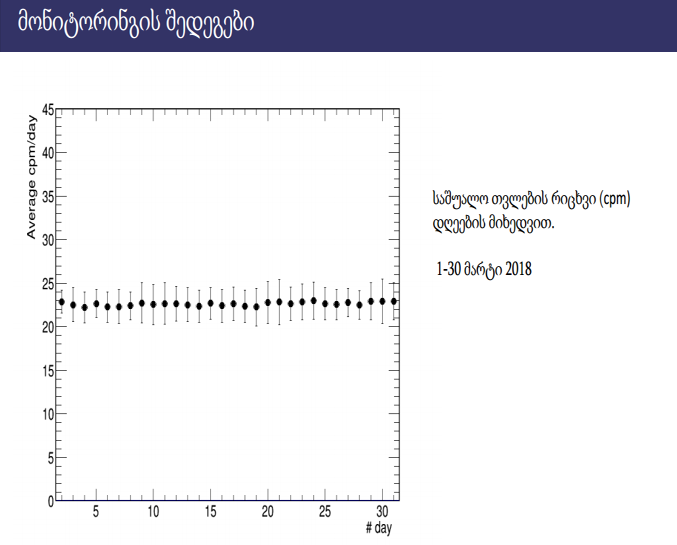677x545 pixels.
Task: Select the '1-30 მარტი 2018' date text
Action: point(484,269)
